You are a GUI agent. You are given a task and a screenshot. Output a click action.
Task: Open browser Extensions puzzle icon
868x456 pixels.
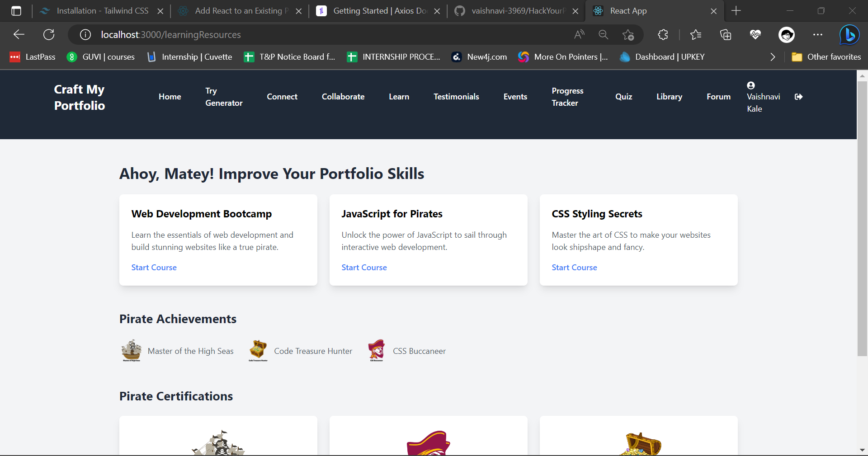663,35
